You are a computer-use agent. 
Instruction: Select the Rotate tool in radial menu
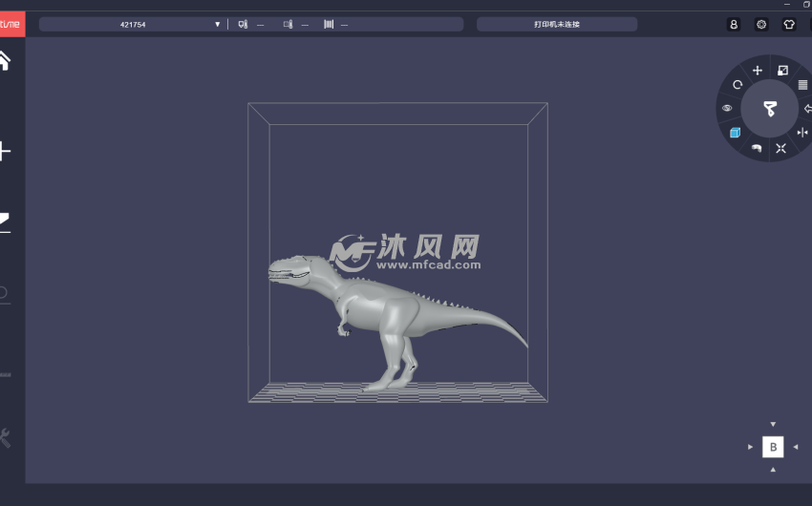tap(737, 84)
